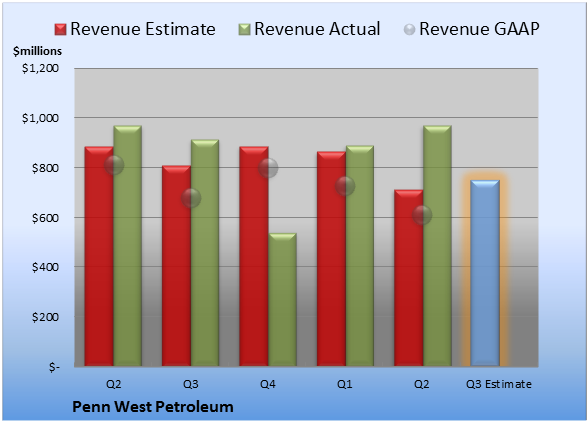Image resolution: width=588 pixels, height=422 pixels.
Task: Click the '$1,200' axis value
Action: tap(40, 68)
